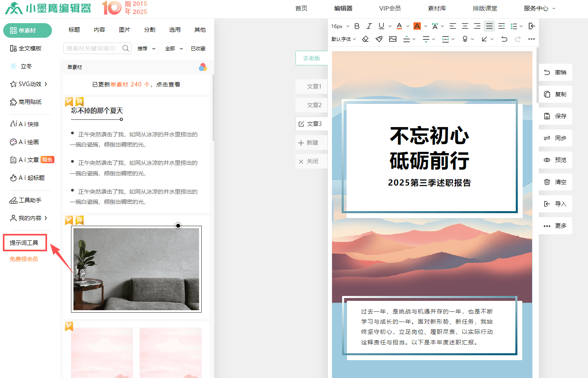
Task: Select the format painter brush tool
Action: pos(379,39)
